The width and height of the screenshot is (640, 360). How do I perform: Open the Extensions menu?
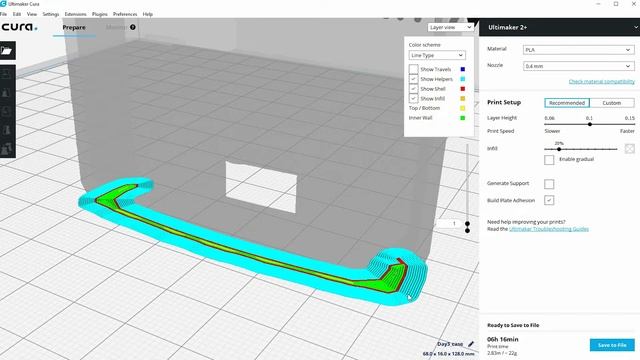(76, 14)
